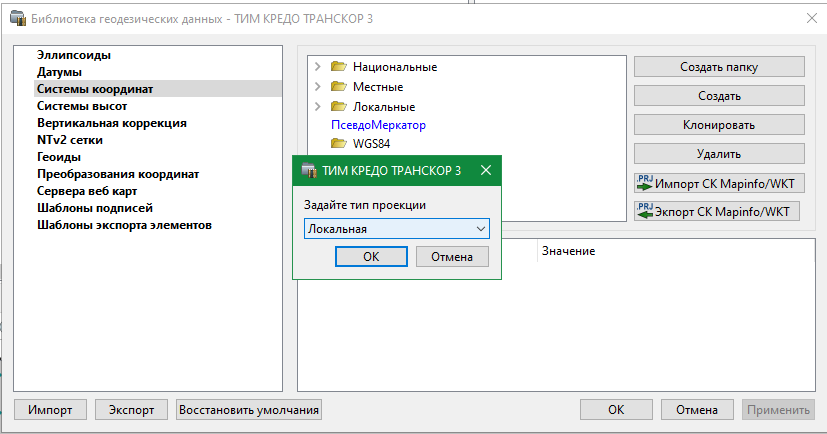Click the Создать button

[x=719, y=96]
